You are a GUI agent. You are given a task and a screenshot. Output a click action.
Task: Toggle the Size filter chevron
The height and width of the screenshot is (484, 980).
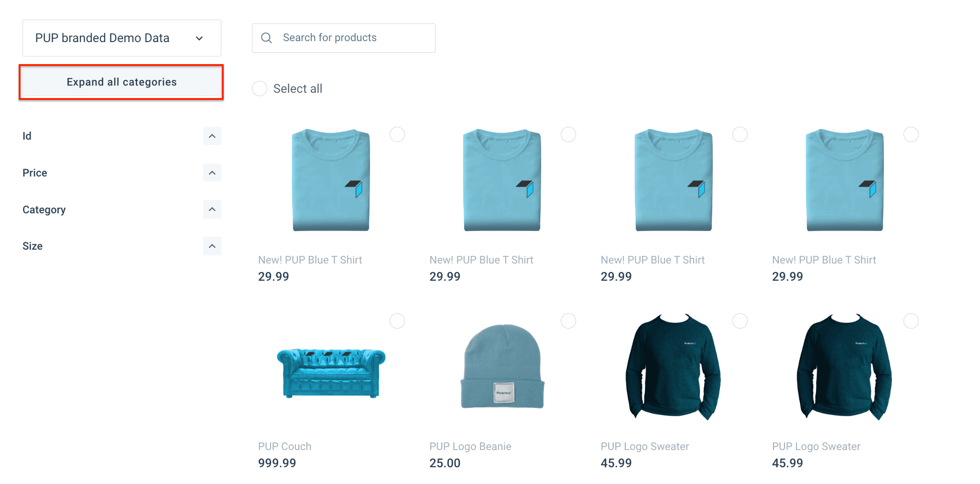tap(212, 246)
